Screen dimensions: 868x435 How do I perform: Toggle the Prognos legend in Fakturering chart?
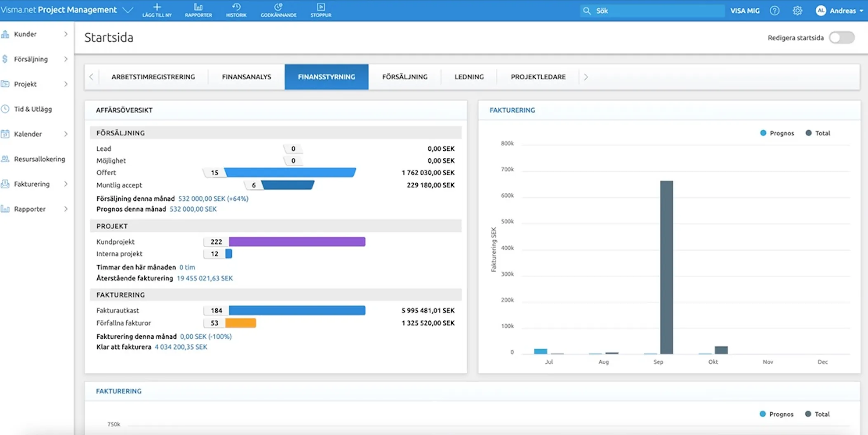click(776, 133)
